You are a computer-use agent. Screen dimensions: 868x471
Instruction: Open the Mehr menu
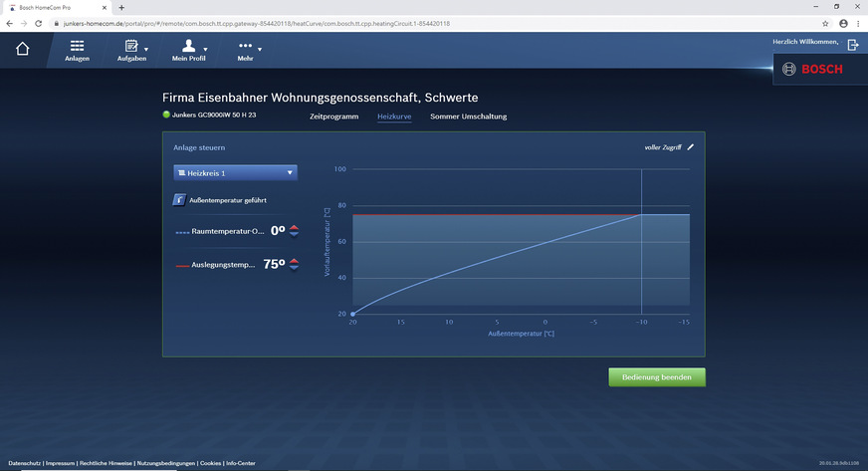click(246, 51)
